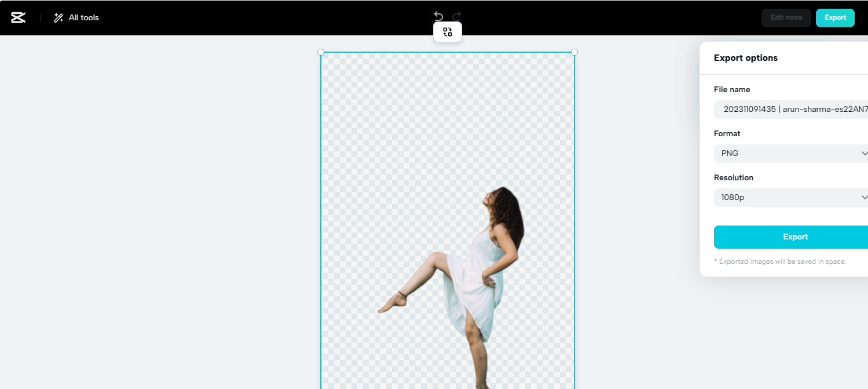Click the 'File name' label
This screenshot has height=389, width=868.
tap(732, 89)
